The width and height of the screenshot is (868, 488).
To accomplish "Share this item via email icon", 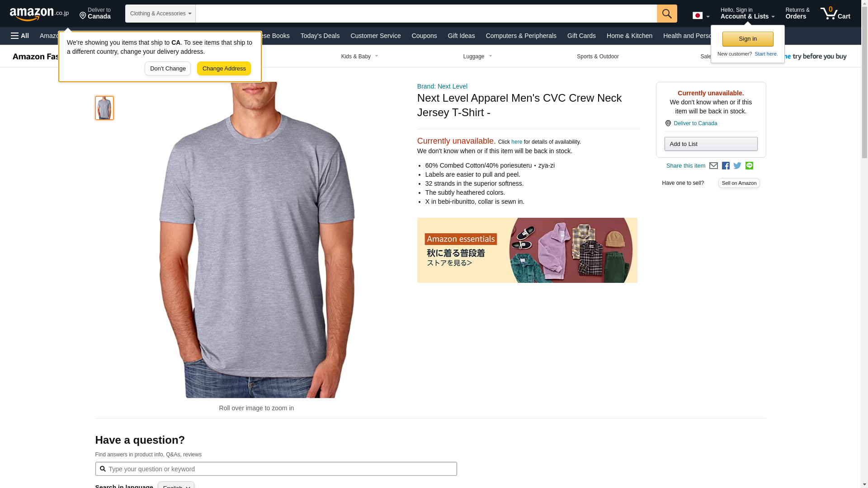I will [x=713, y=166].
